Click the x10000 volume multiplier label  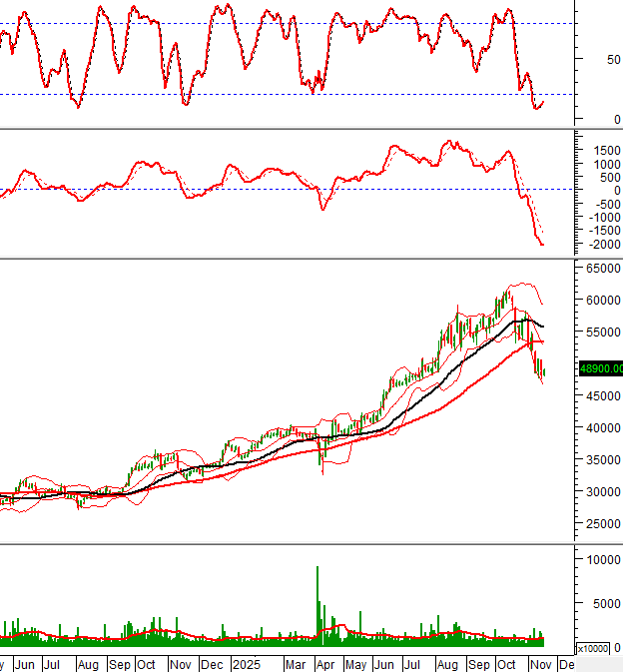(x=593, y=649)
